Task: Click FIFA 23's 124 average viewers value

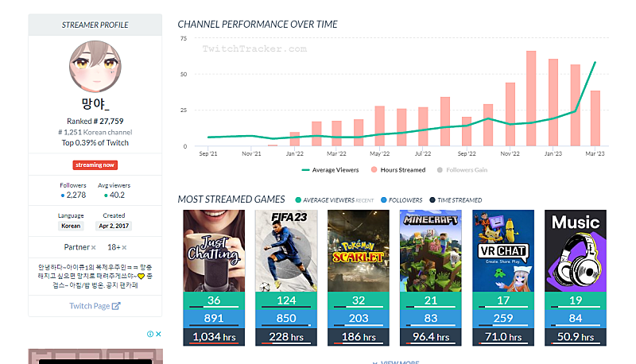Action: click(x=286, y=300)
